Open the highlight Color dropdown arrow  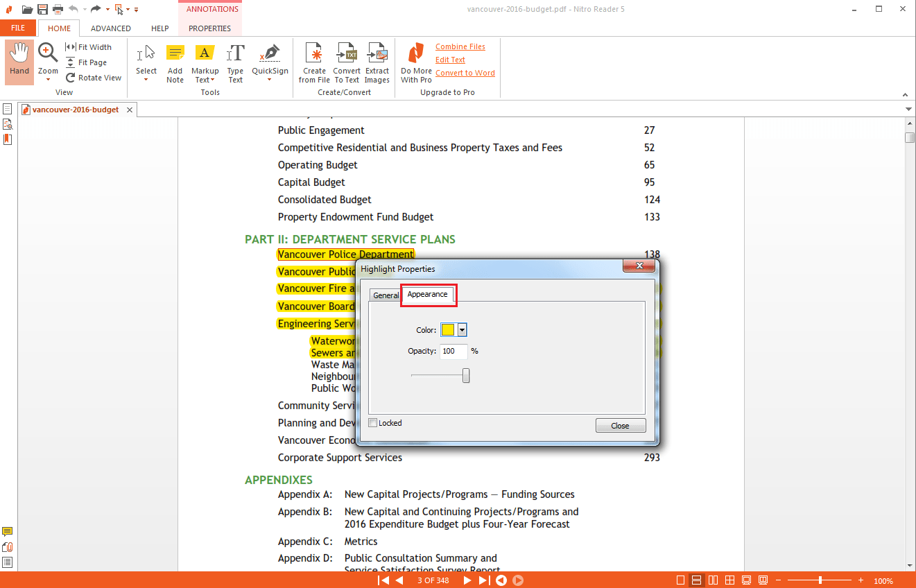463,330
